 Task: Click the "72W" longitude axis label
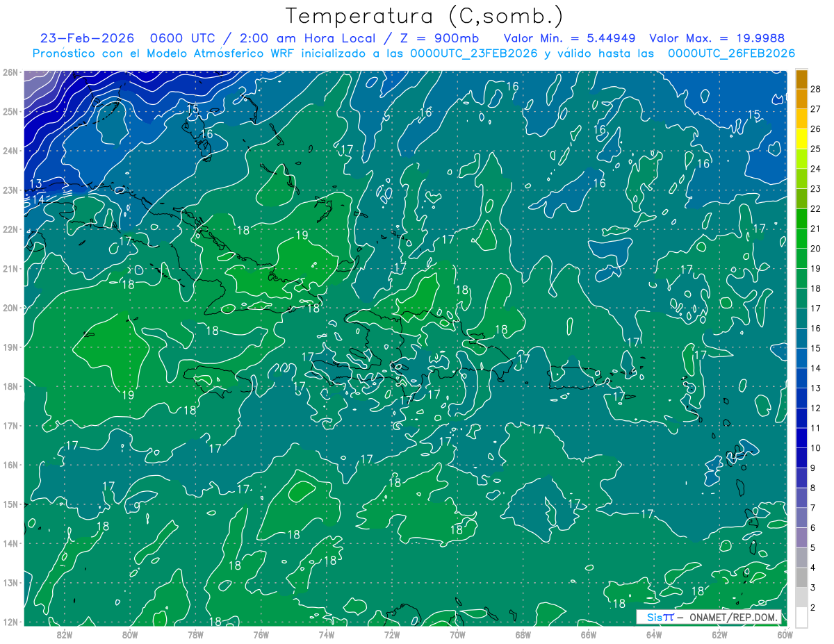point(392,634)
